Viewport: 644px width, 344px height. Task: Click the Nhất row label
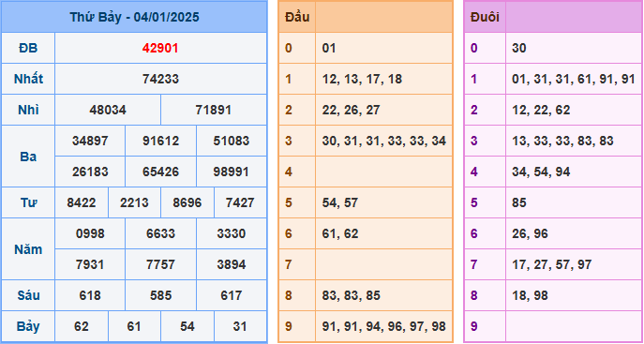point(28,80)
